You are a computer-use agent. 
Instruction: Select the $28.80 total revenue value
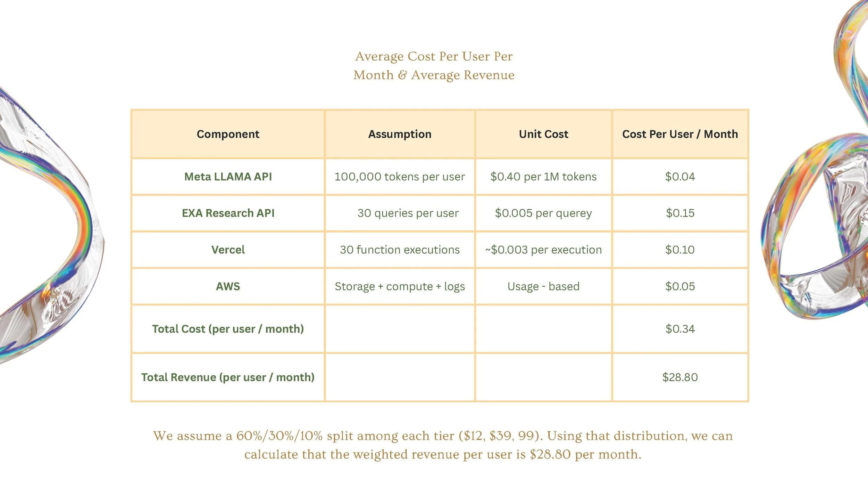click(x=680, y=377)
